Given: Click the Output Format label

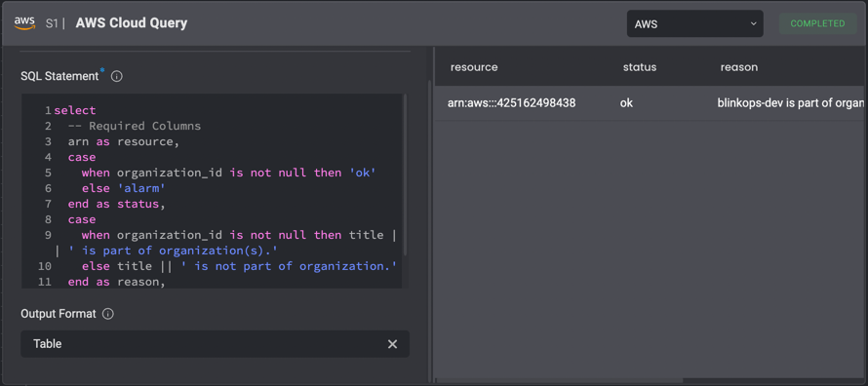Looking at the screenshot, I should coord(59,314).
